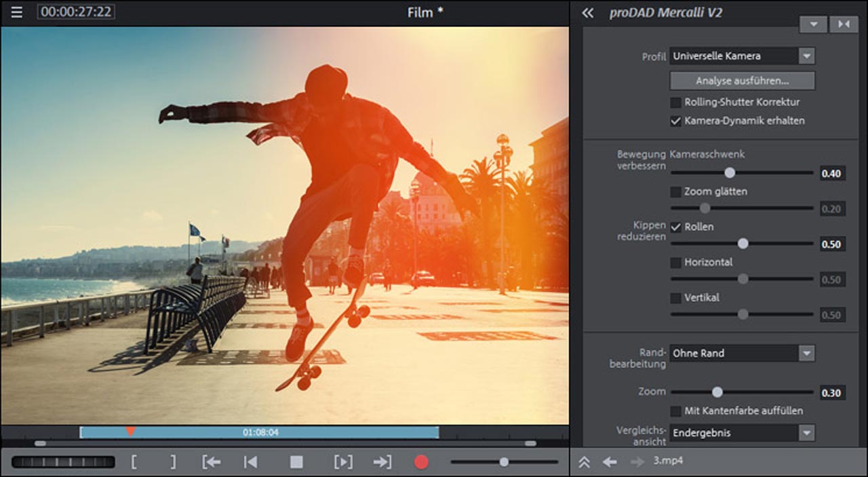The image size is (868, 477).
Task: Click the double up chevron icon
Action: pos(584,461)
